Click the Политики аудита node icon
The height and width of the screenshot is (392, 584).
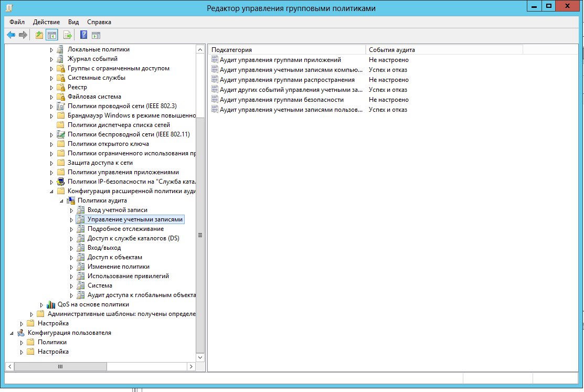[x=71, y=201]
